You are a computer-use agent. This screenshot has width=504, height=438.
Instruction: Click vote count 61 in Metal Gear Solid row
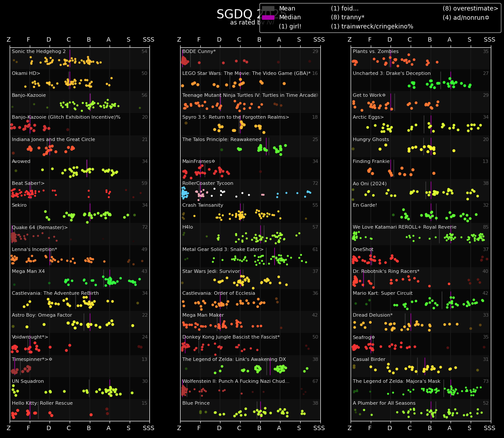click(x=315, y=249)
